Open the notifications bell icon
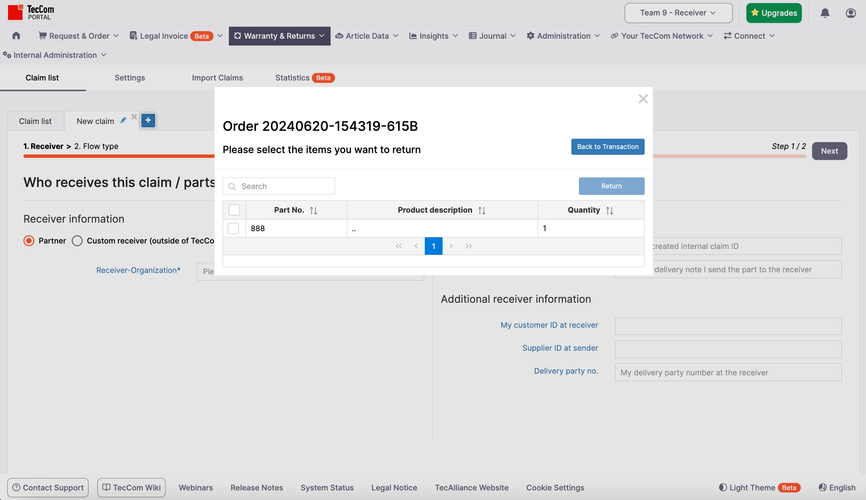The image size is (866, 500). [x=825, y=13]
